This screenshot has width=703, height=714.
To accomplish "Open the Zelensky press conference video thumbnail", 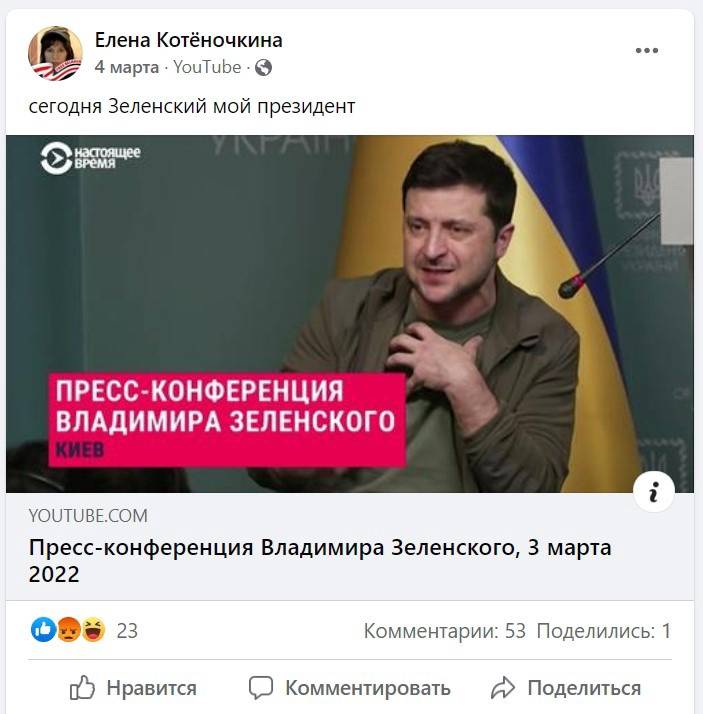I will click(350, 314).
